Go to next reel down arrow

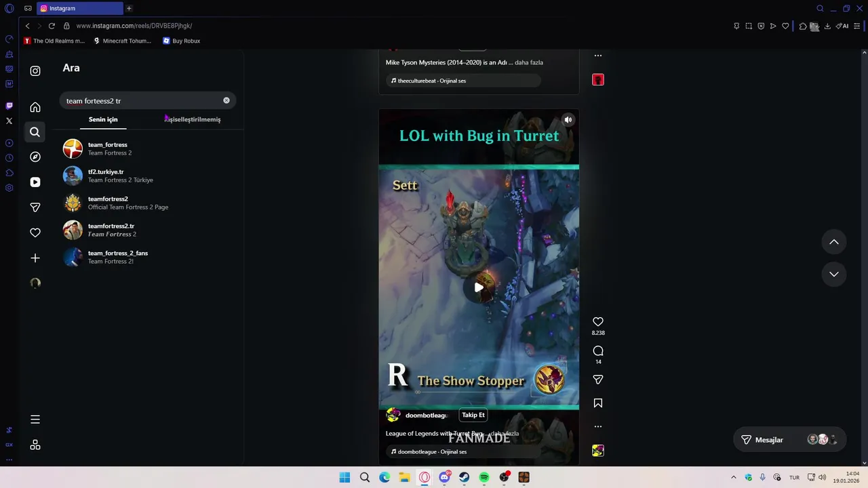834,274
